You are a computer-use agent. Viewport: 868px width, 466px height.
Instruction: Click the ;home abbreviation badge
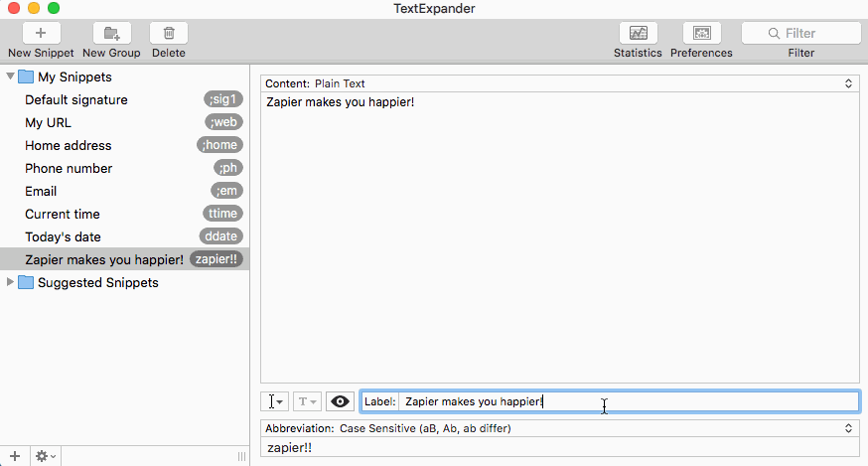(x=219, y=145)
